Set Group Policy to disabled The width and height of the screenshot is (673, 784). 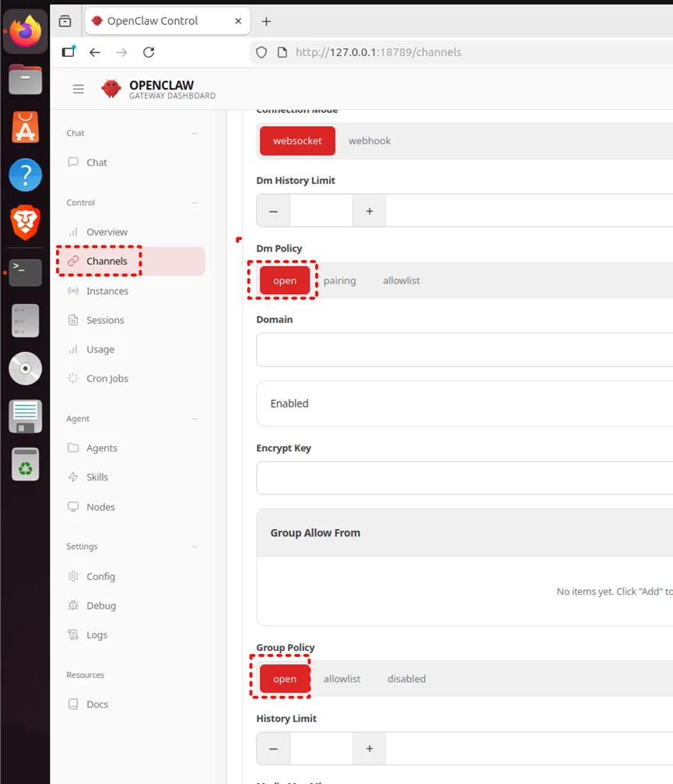tap(407, 679)
